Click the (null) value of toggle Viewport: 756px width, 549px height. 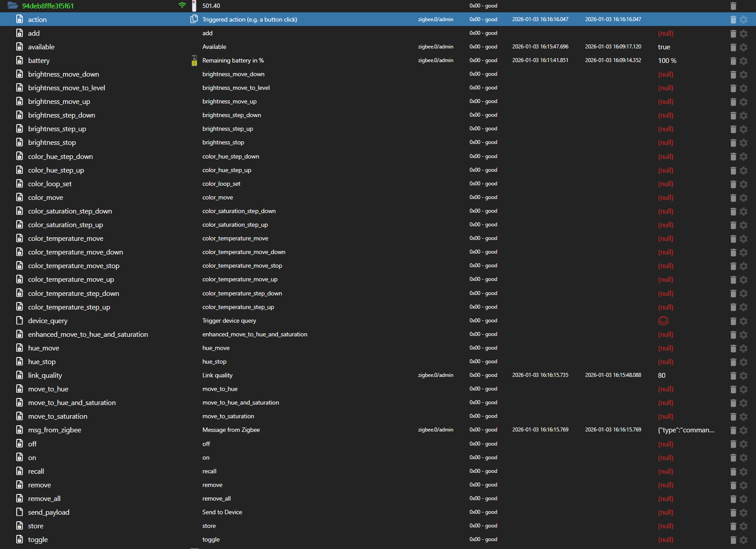[x=666, y=539]
